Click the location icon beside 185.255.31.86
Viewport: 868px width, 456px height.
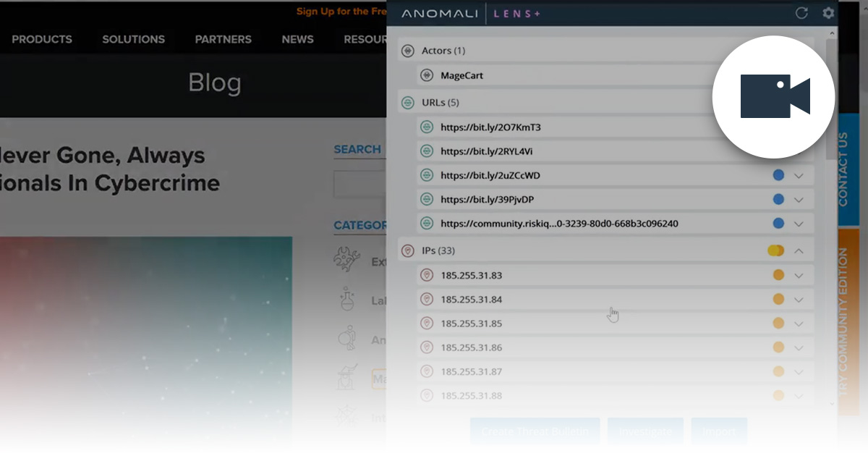click(x=427, y=347)
